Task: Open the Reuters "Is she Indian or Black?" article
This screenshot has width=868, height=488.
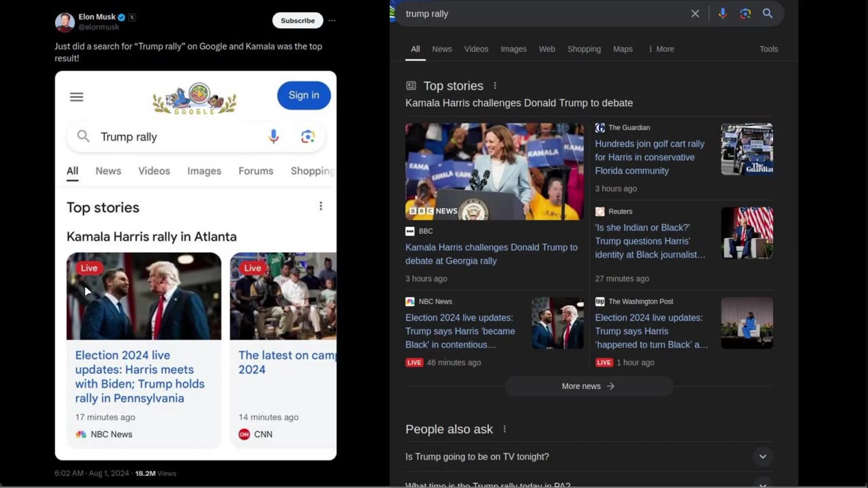Action: [650, 241]
